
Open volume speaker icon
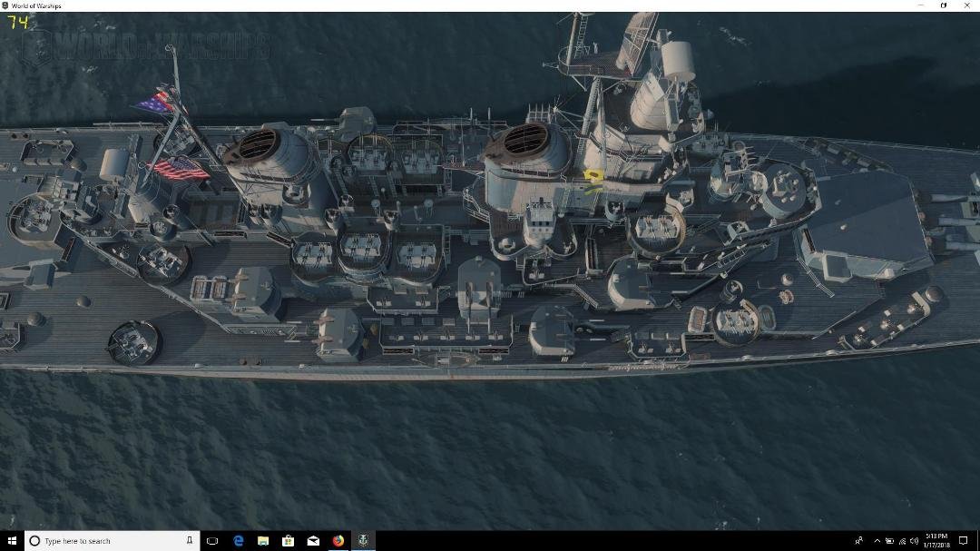point(914,541)
